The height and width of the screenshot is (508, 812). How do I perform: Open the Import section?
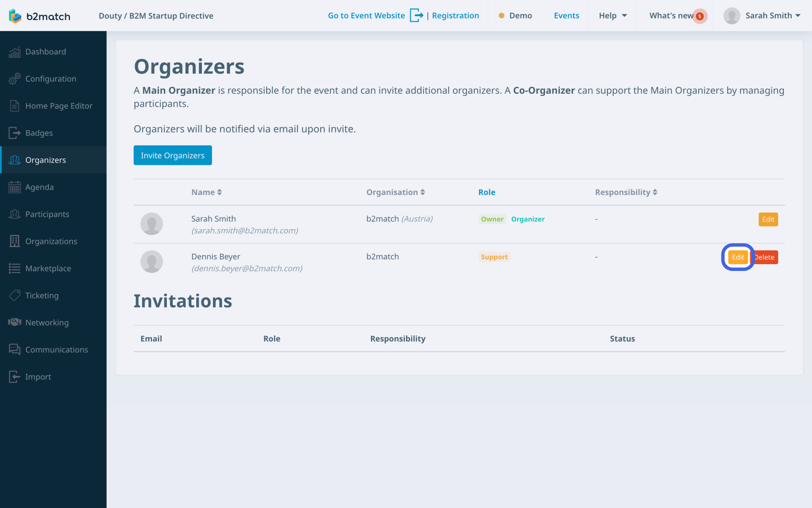[37, 376]
